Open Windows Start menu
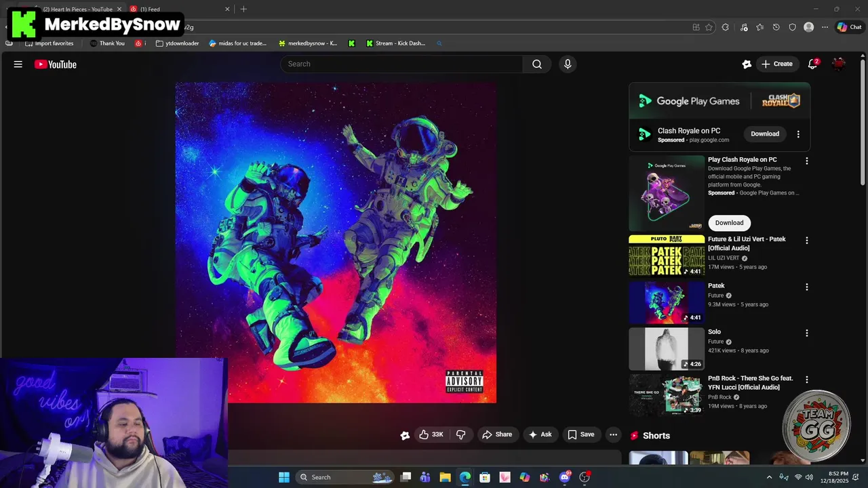This screenshot has height=488, width=868. (284, 477)
